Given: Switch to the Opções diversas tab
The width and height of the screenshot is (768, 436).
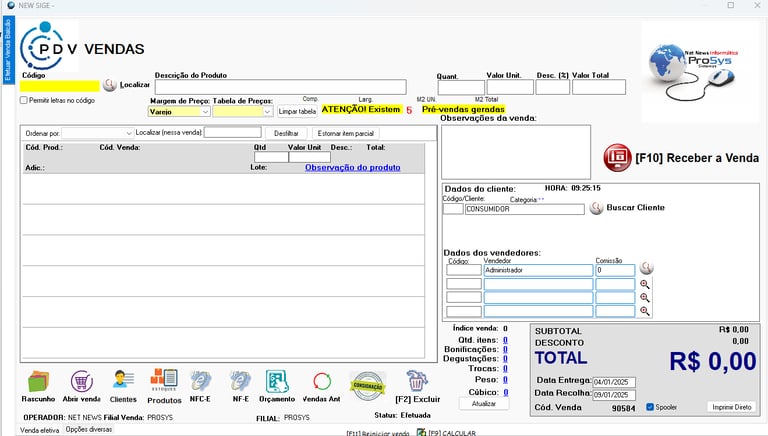Looking at the screenshot, I should 89,429.
